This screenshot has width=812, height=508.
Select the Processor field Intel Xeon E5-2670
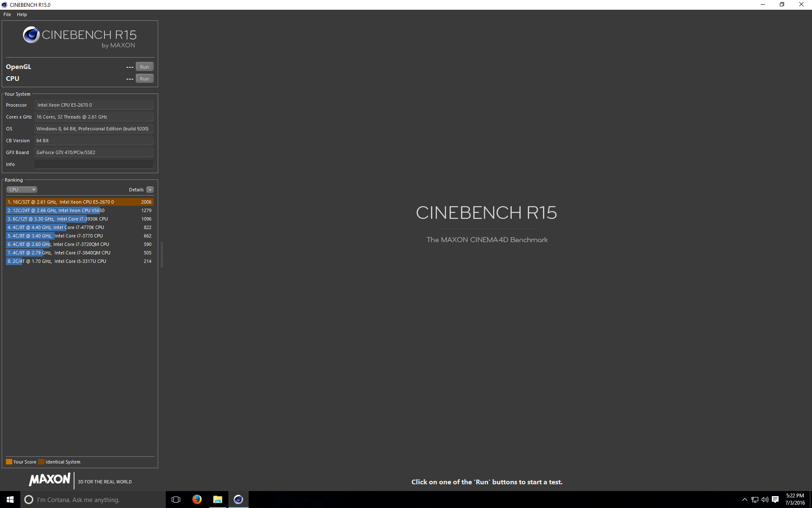coord(93,105)
